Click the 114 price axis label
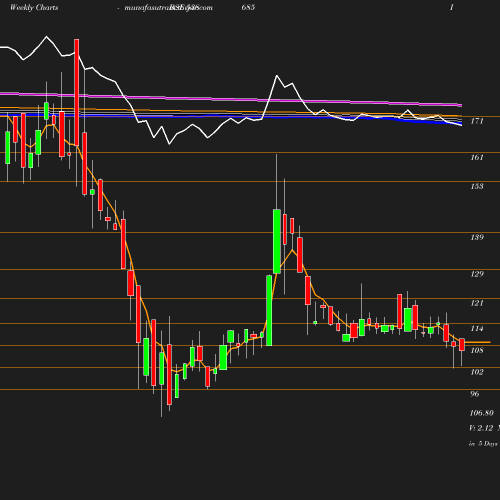 pyautogui.click(x=477, y=329)
